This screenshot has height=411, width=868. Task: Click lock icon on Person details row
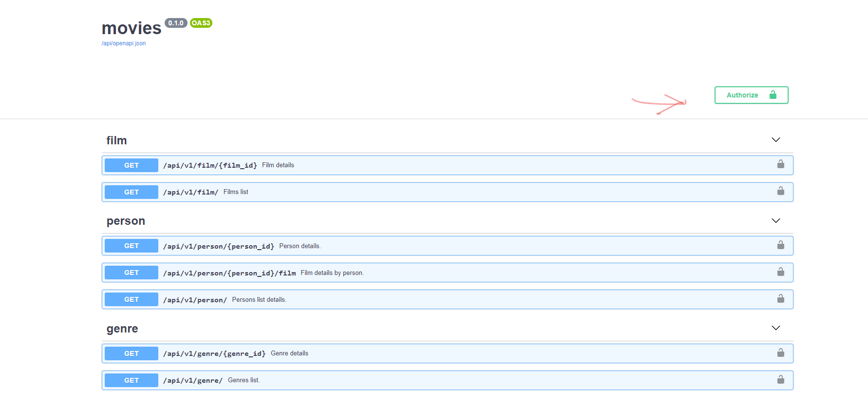(781, 245)
